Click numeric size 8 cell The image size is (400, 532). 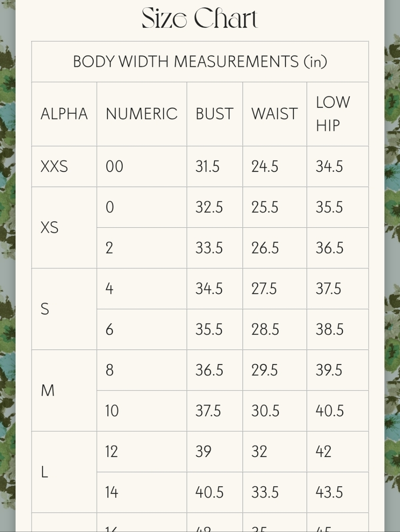click(142, 370)
